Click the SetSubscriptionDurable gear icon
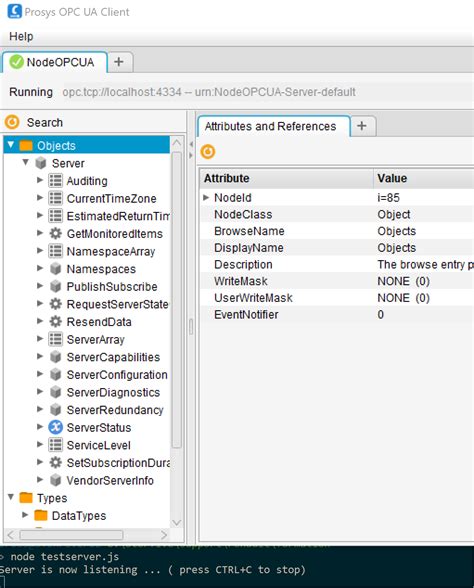The image size is (474, 588). [56, 463]
